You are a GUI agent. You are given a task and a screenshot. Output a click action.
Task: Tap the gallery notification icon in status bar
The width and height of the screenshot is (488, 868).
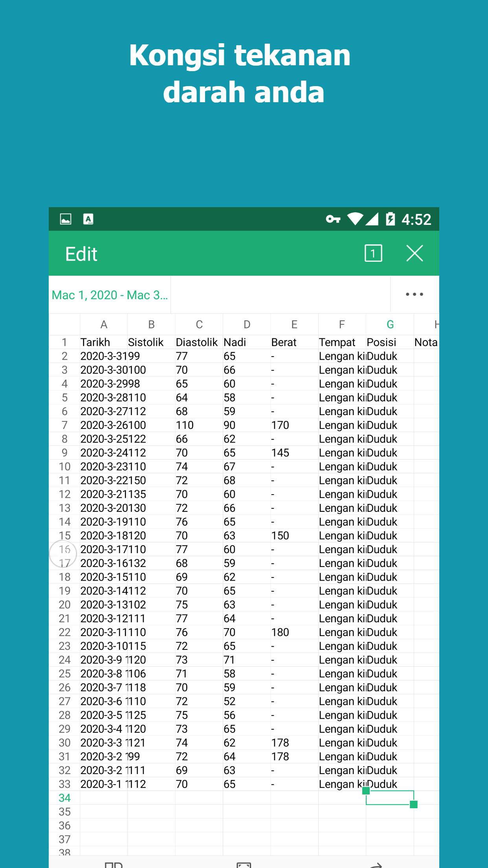66,219
